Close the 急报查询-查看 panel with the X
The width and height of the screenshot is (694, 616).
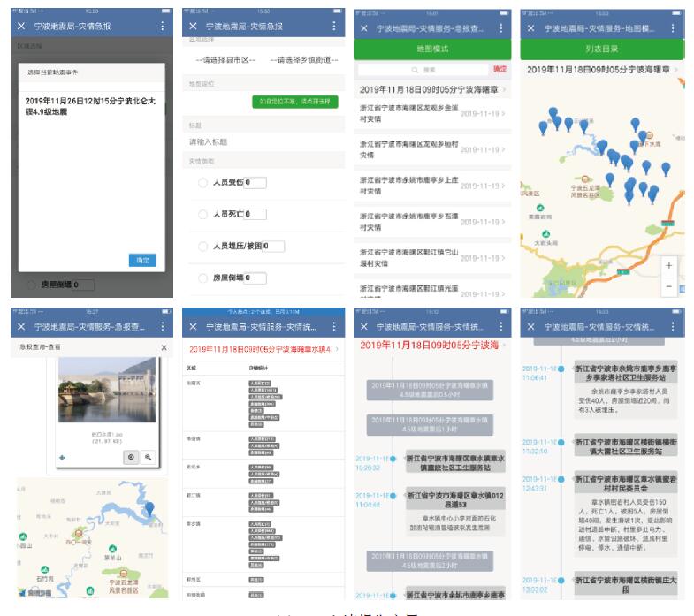pos(164,348)
